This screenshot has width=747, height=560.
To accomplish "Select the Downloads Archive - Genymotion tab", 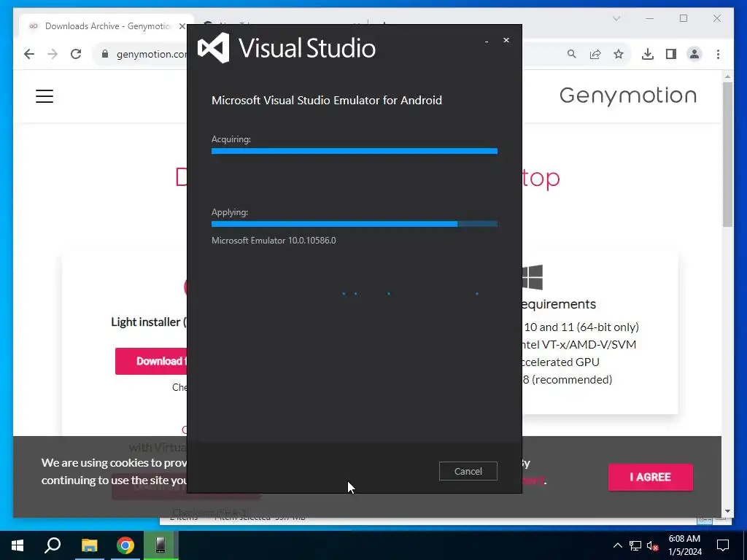I will 107,26.
